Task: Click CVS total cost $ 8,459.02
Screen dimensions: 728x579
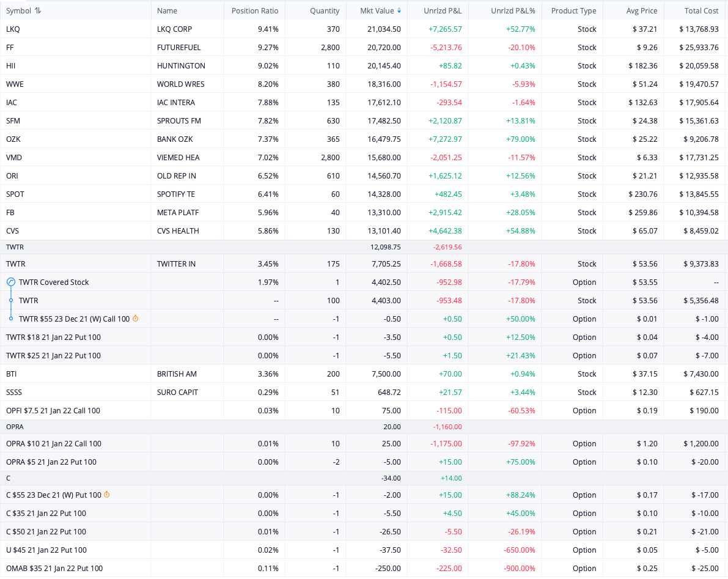Action: click(701, 230)
